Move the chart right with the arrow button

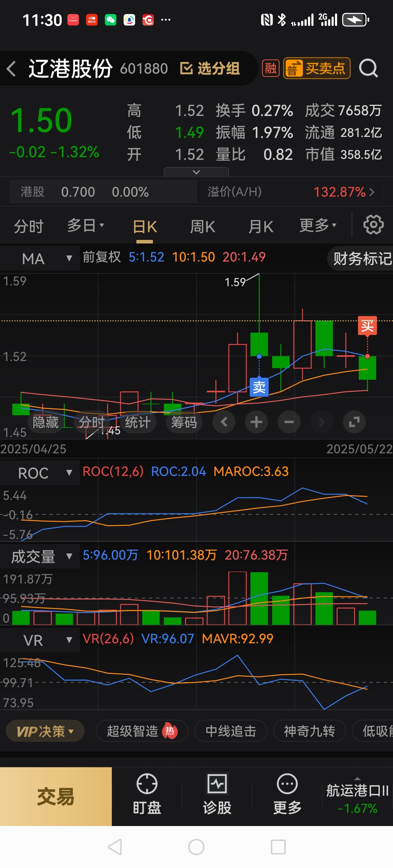pos(322,421)
